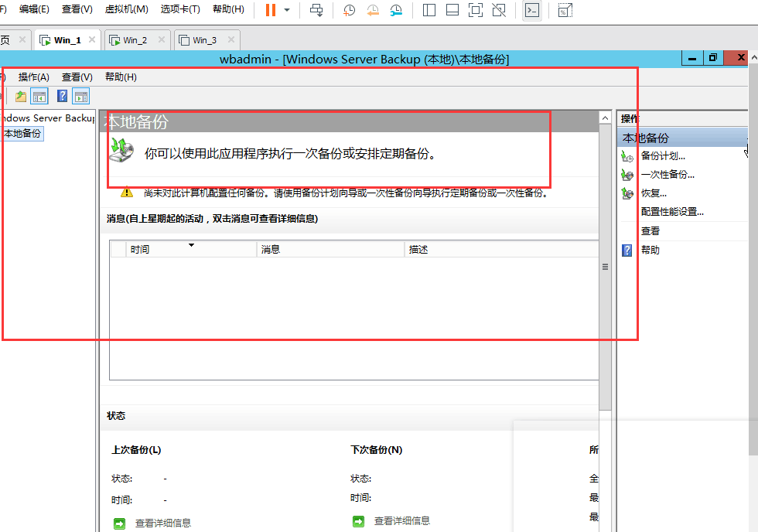758x532 pixels.
Task: Open console view icon in VMware toolbar
Action: (532, 9)
